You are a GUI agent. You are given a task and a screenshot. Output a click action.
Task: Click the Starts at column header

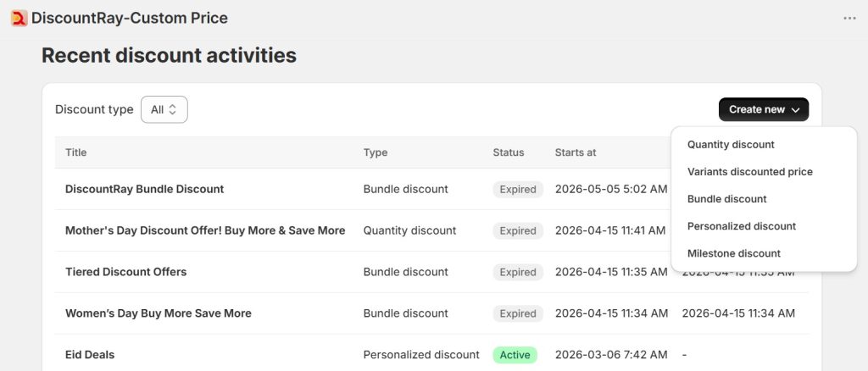coord(576,152)
